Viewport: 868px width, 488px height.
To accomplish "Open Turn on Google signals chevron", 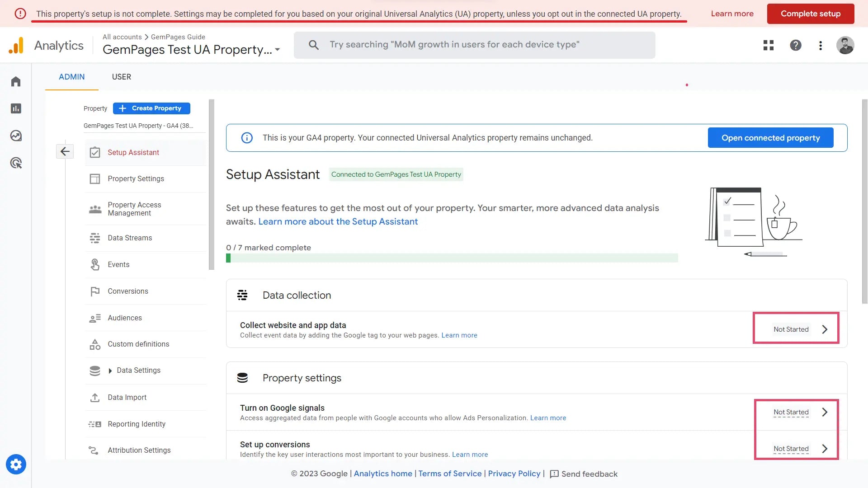I will [x=825, y=412].
